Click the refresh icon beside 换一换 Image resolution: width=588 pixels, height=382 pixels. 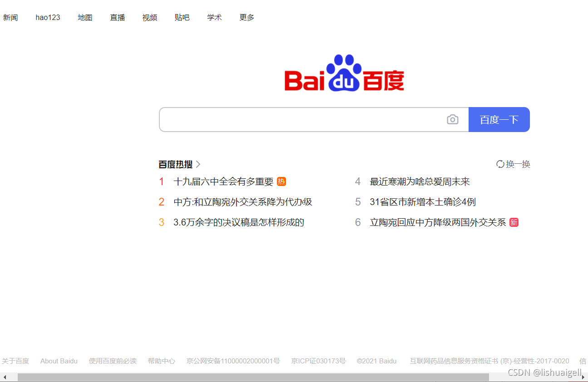pyautogui.click(x=500, y=164)
